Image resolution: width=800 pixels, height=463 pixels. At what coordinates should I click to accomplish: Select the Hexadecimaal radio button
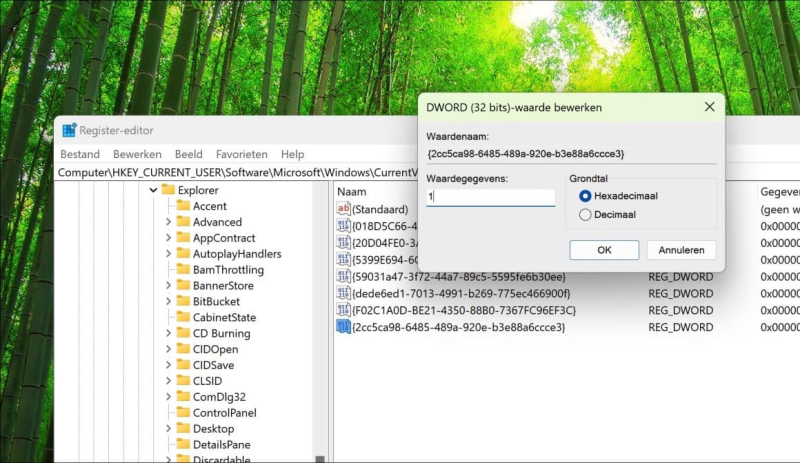tap(586, 196)
